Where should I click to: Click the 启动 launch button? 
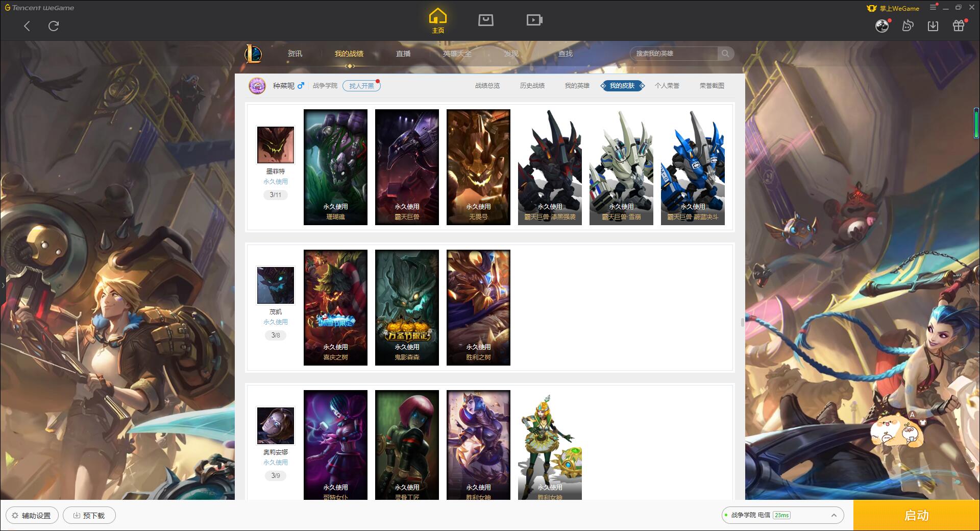point(917,516)
